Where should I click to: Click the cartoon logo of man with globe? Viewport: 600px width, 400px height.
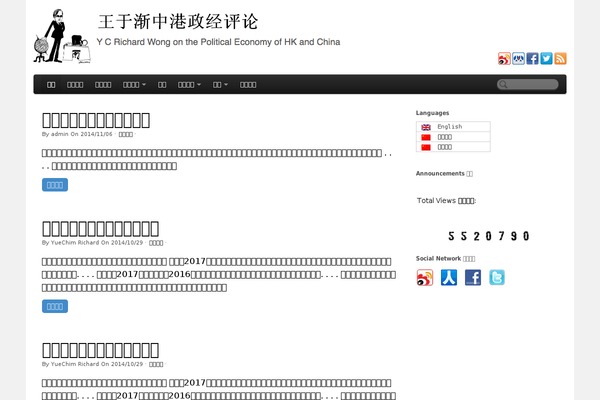click(x=62, y=36)
